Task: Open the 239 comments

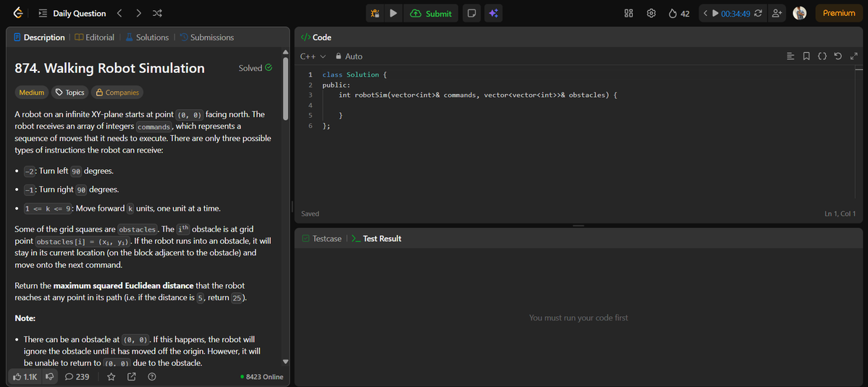Action: (x=77, y=376)
